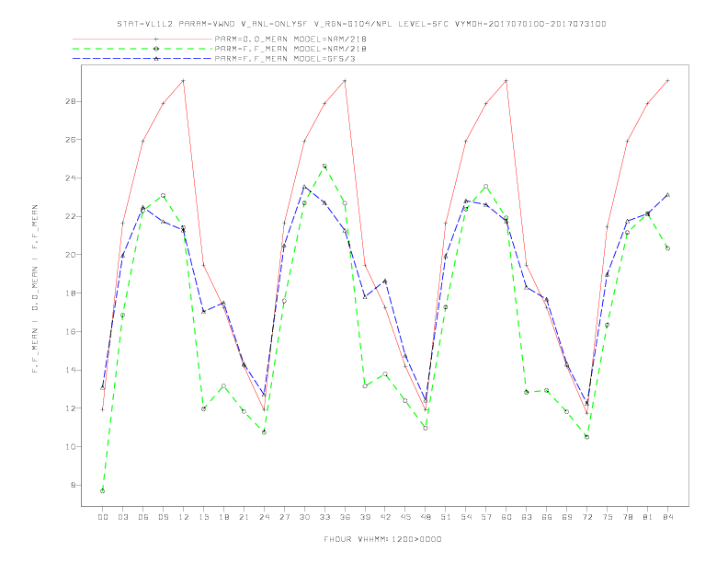Click the plus marker on red legend line
Image resolution: width=728 pixels, height=563 pixels.
pos(156,39)
